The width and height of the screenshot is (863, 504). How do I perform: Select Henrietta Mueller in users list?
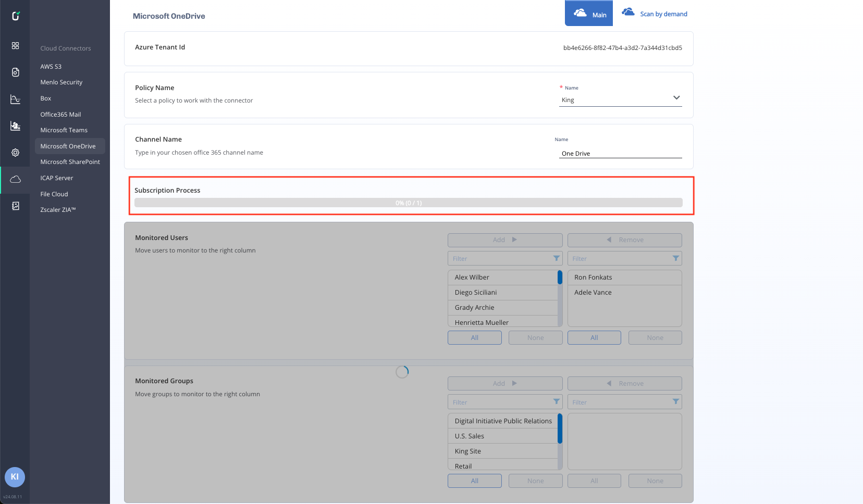click(x=503, y=322)
